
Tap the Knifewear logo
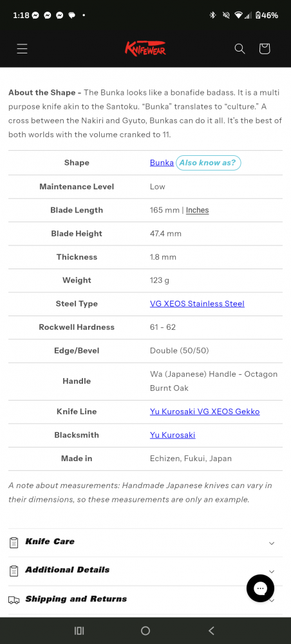(x=145, y=48)
